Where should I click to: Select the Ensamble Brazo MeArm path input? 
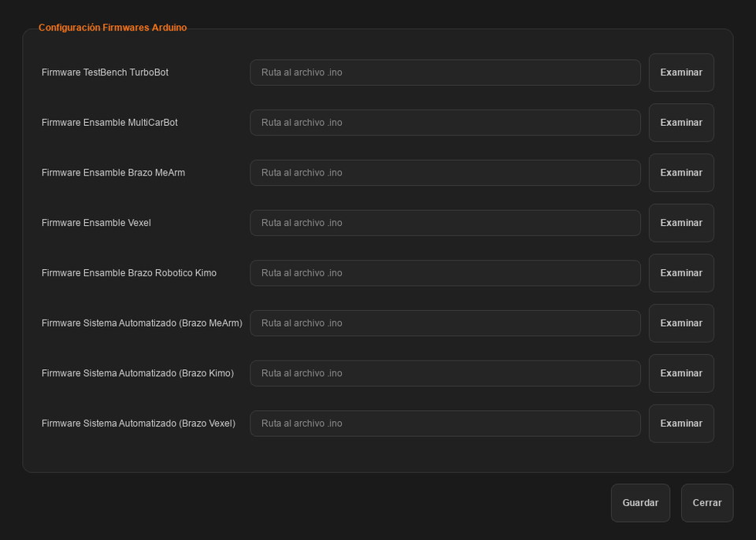(x=445, y=172)
